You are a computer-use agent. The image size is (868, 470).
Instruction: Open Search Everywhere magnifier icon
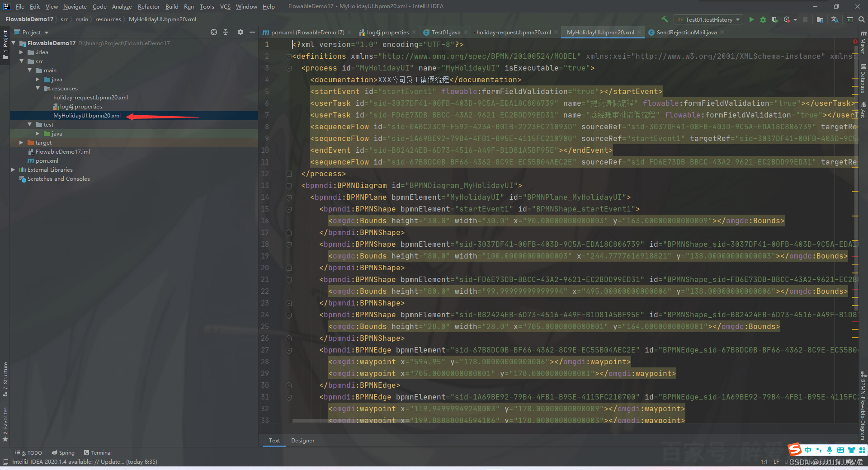(x=862, y=19)
